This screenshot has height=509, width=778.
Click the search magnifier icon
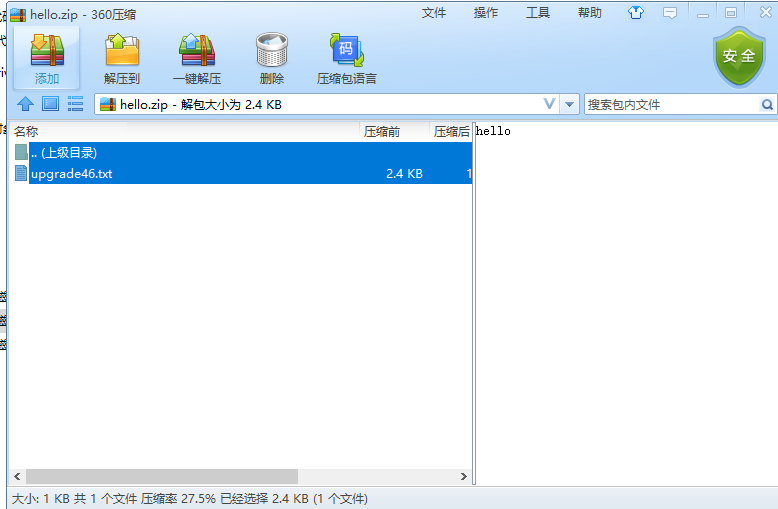point(767,105)
